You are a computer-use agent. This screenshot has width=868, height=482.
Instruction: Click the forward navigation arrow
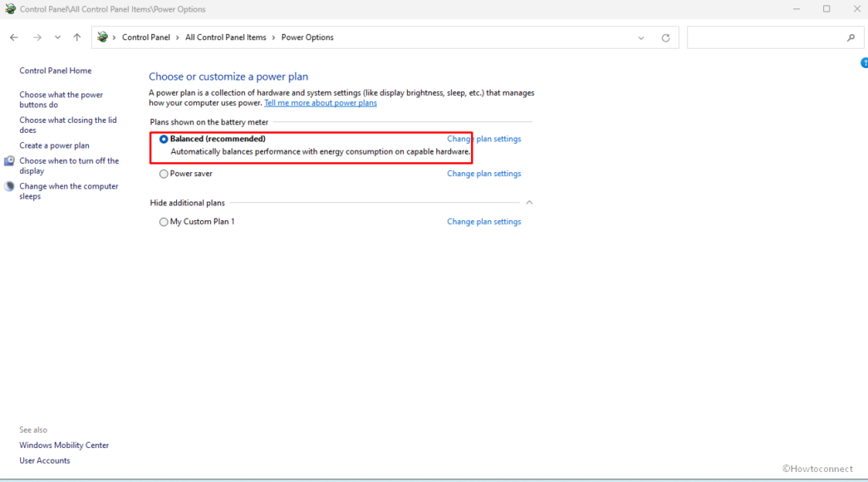pos(37,37)
